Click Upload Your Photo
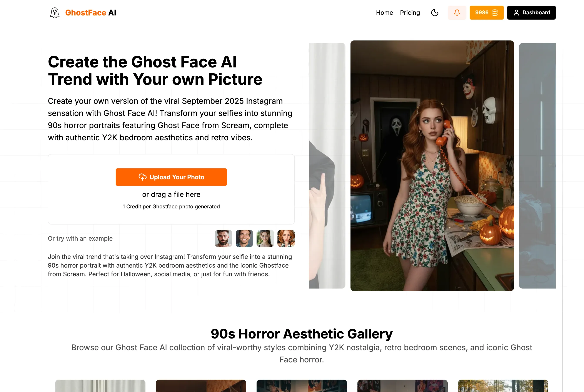The width and height of the screenshot is (584, 392). point(171,177)
